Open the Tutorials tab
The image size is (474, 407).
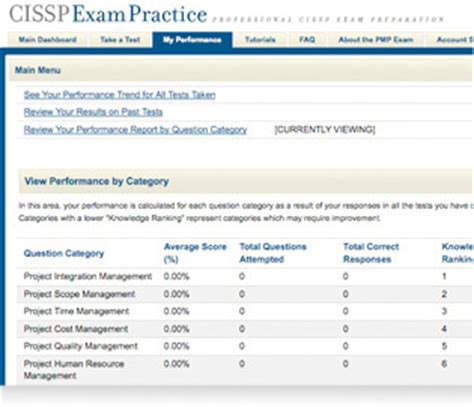(260, 40)
